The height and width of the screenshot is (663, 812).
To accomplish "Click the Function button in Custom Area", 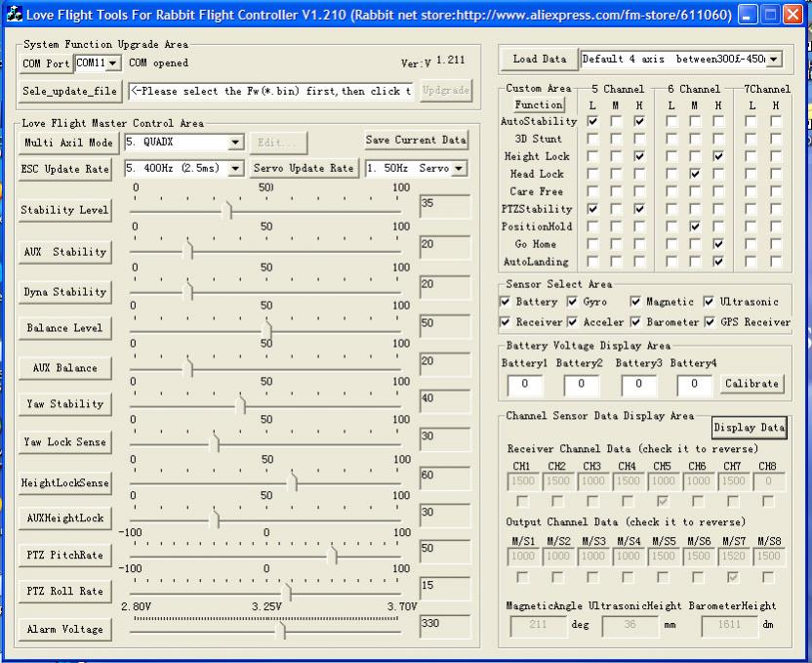I will (x=539, y=104).
